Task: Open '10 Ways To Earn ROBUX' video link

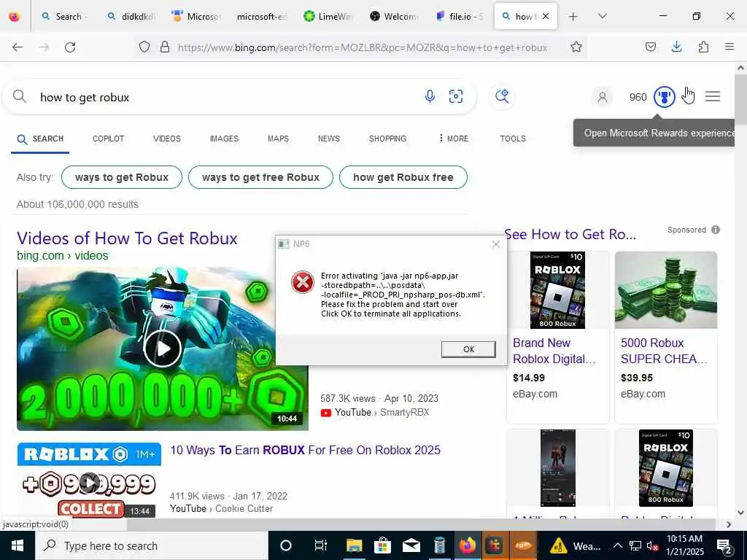Action: tap(306, 450)
